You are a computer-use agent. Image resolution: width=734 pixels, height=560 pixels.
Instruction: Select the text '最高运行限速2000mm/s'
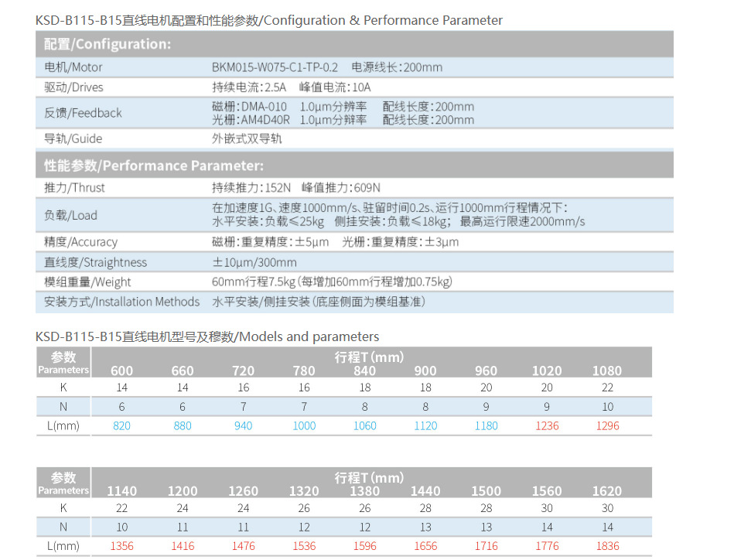[x=522, y=221]
